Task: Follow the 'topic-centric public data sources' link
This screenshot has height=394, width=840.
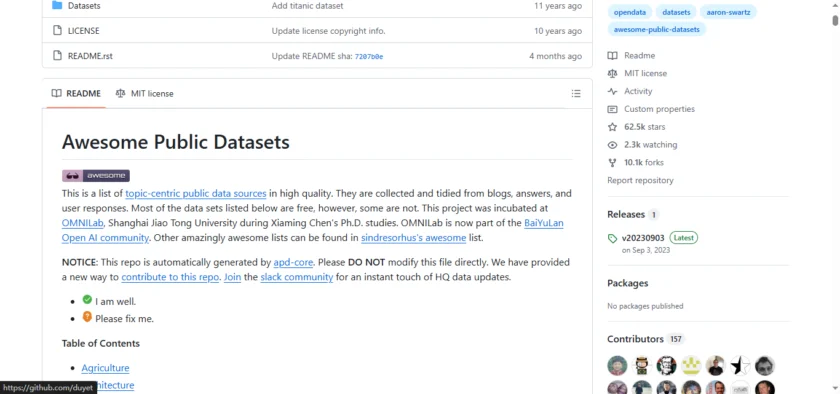Action: coord(196,194)
